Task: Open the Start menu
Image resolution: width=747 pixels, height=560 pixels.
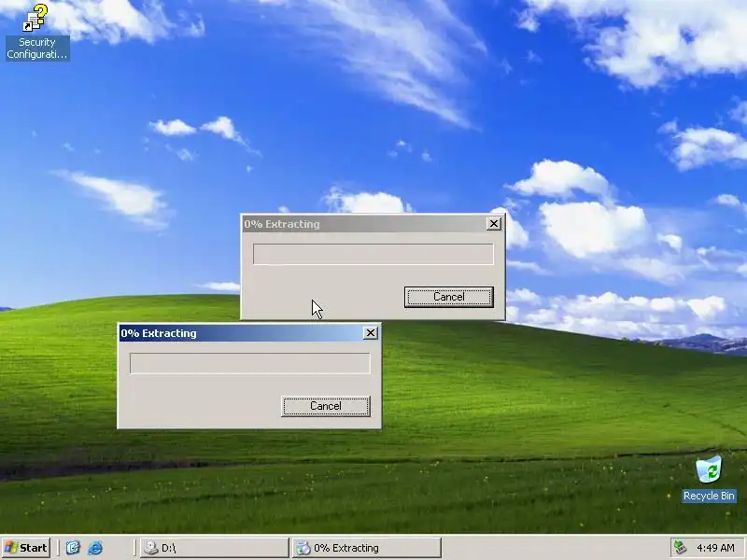Action: [x=26, y=548]
